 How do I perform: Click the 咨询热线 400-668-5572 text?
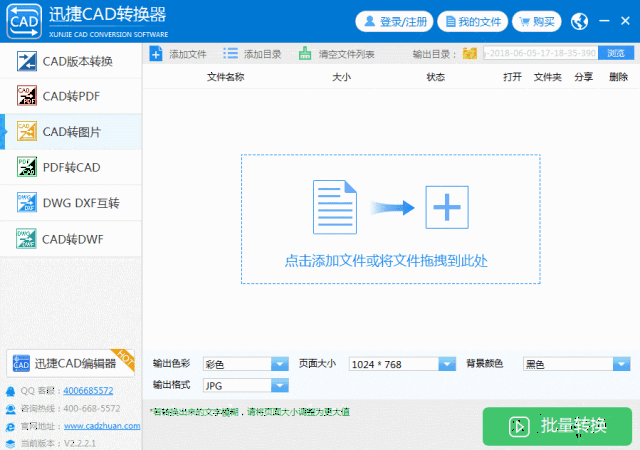[x=71, y=408]
